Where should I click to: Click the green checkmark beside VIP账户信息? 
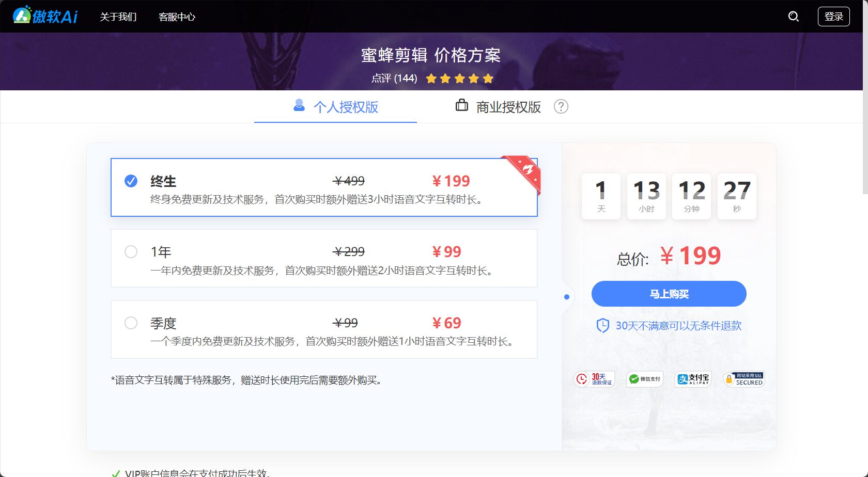[116, 473]
